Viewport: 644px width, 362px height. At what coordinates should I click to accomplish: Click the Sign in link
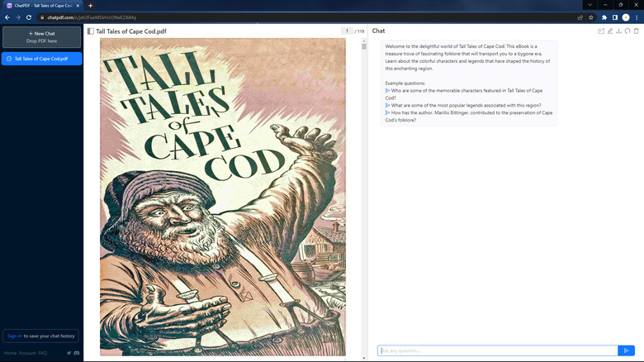coord(14,336)
